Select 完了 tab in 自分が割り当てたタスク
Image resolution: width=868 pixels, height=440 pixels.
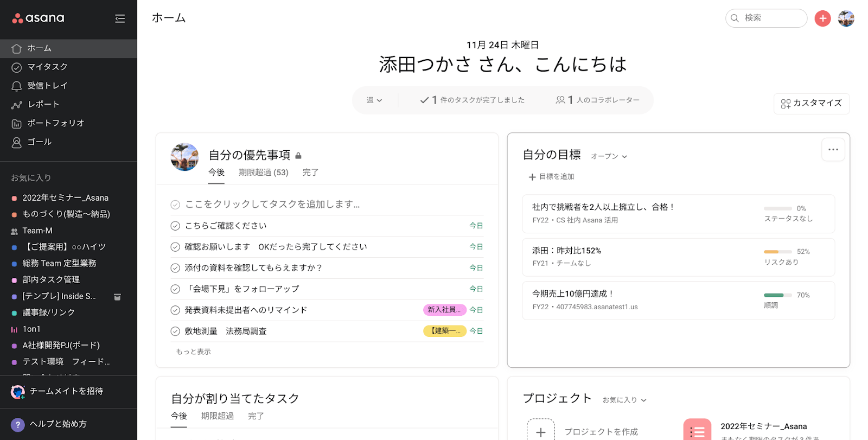click(256, 416)
